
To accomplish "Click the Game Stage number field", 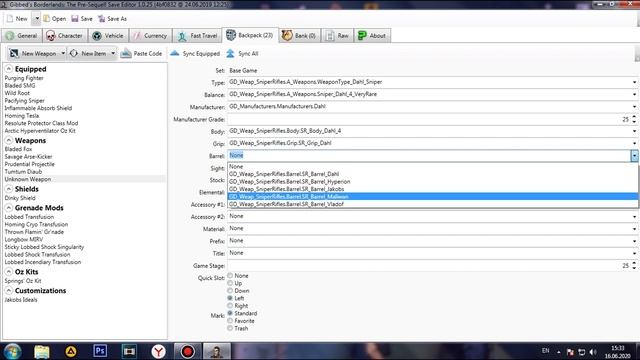I will [x=429, y=265].
